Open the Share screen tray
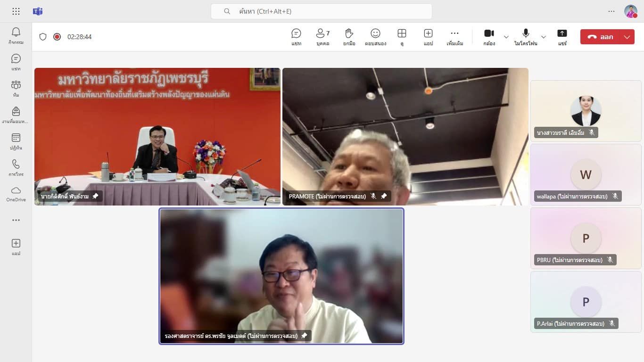This screenshot has height=362, width=644. click(x=562, y=37)
